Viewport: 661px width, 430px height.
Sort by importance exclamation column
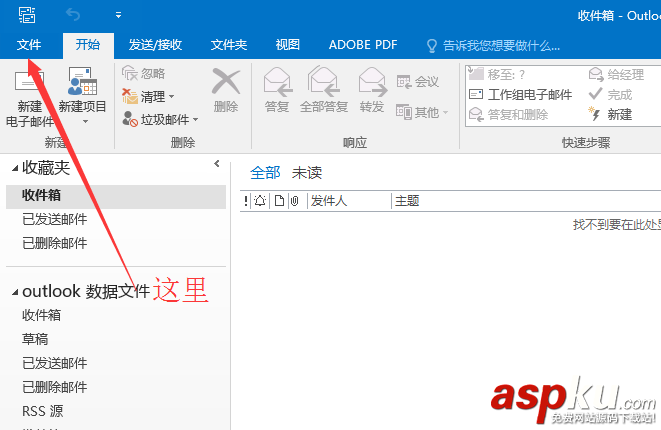pos(246,201)
